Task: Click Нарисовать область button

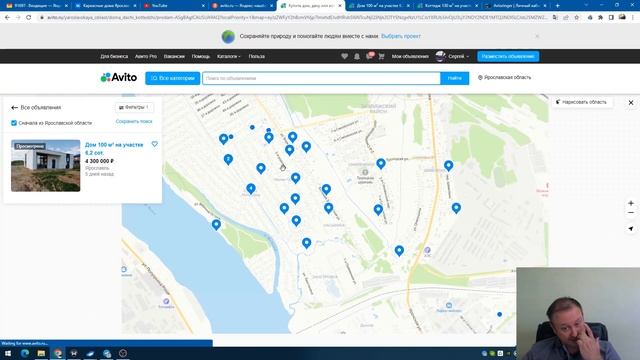Action: [582, 102]
